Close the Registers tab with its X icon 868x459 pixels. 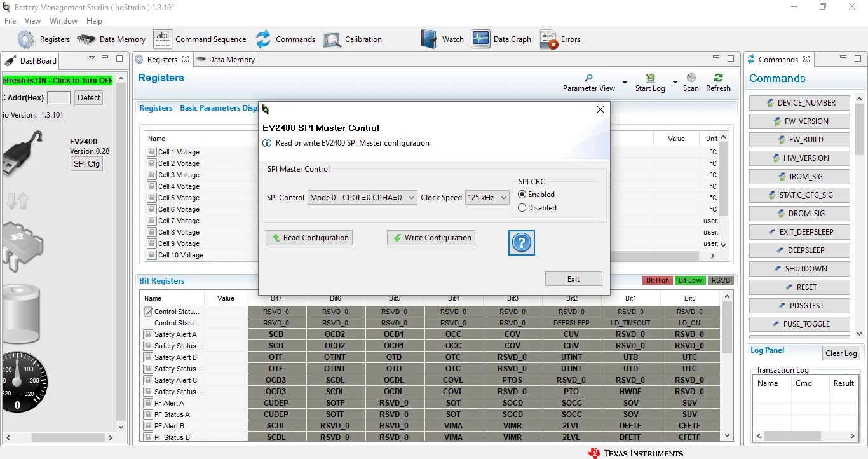pyautogui.click(x=186, y=59)
